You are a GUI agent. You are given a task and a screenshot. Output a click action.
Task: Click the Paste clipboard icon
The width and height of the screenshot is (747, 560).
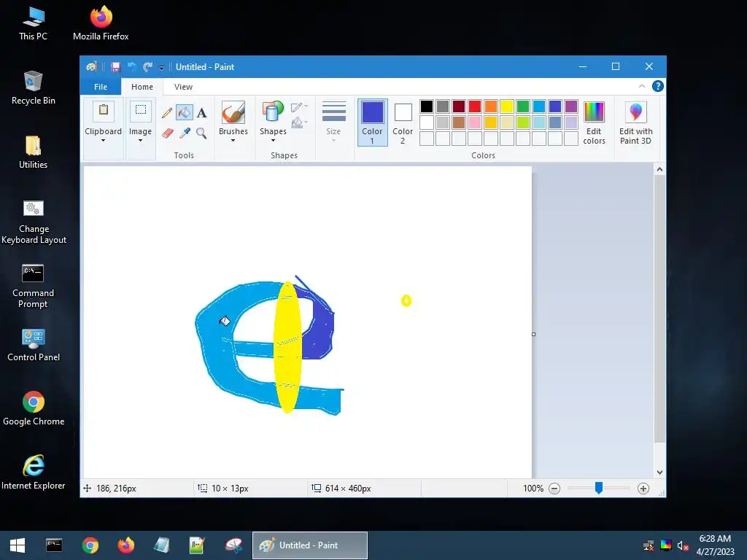click(104, 112)
